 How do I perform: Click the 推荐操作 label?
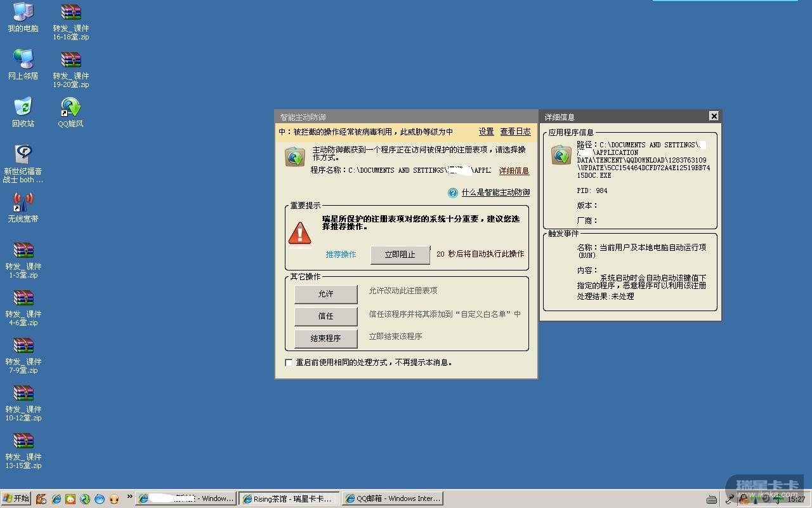341,255
